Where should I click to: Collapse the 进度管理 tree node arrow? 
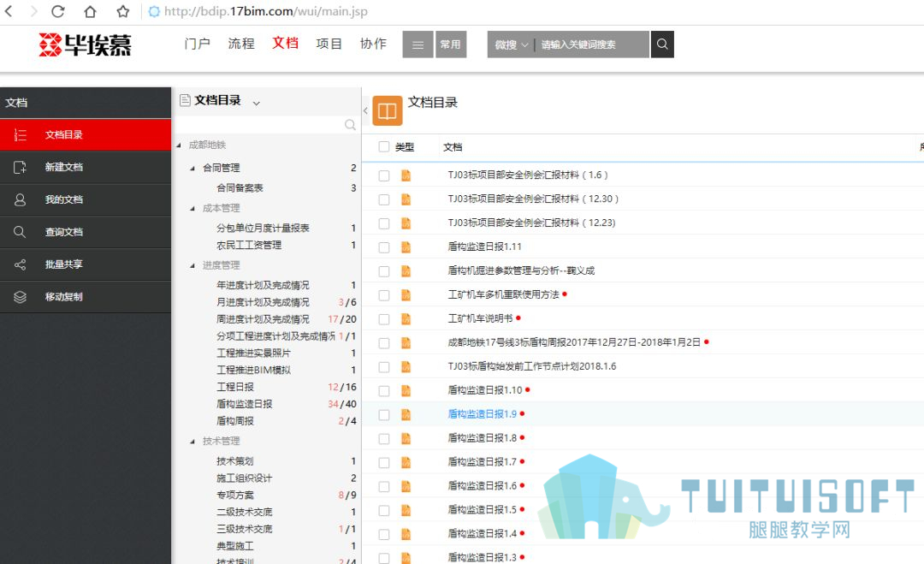pos(192,265)
